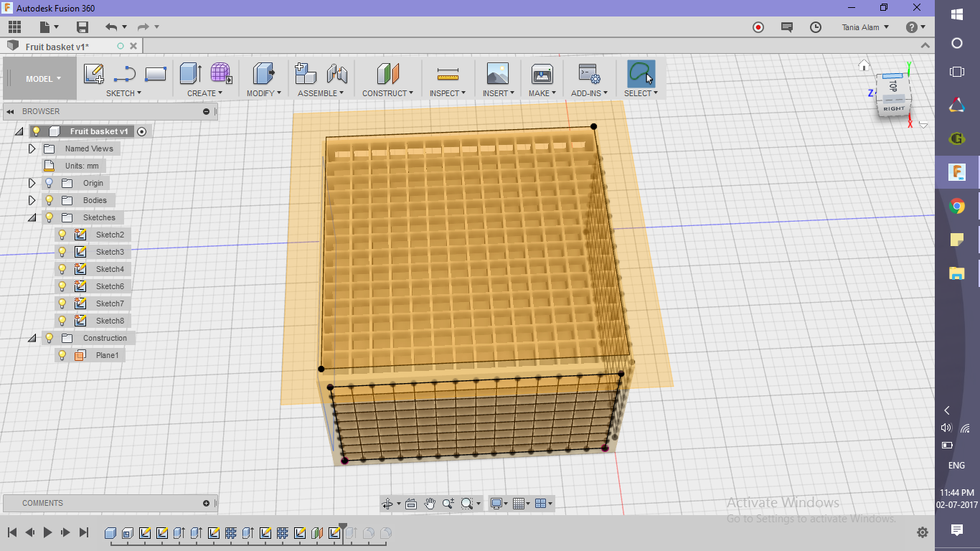Toggle Fruit basket v1 root lightbulb
This screenshot has width=980, height=551.
click(37, 131)
